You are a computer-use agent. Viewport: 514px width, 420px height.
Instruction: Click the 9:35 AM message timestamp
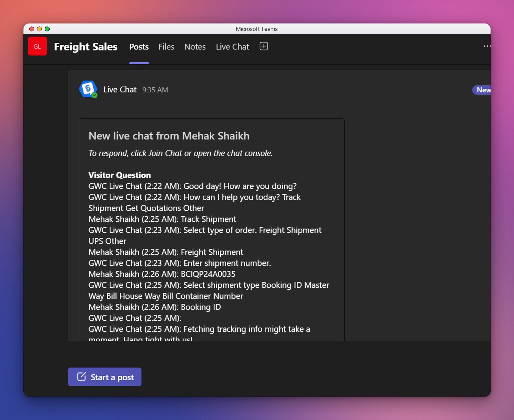pyautogui.click(x=155, y=90)
